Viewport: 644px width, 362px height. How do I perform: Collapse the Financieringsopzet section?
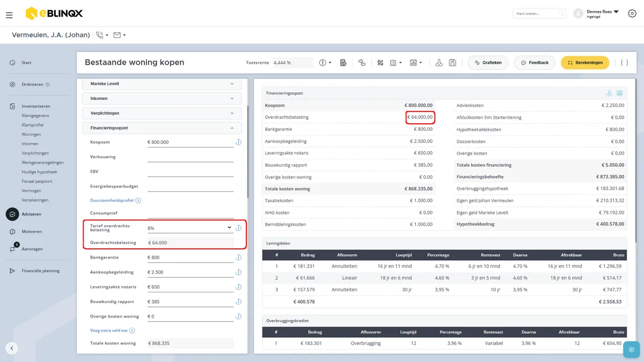[x=162, y=128]
